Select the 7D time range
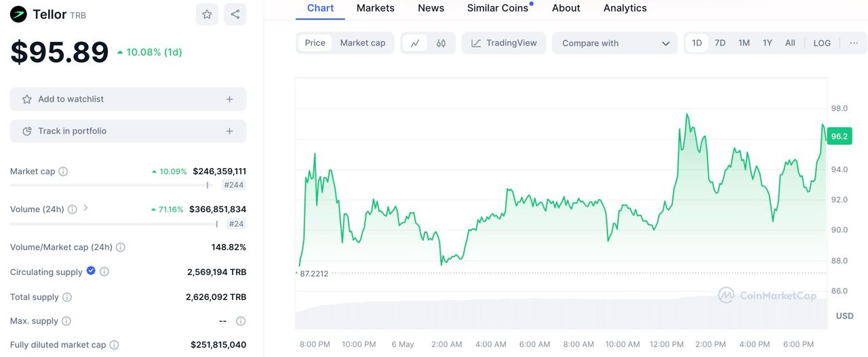868x357 pixels. tap(720, 43)
